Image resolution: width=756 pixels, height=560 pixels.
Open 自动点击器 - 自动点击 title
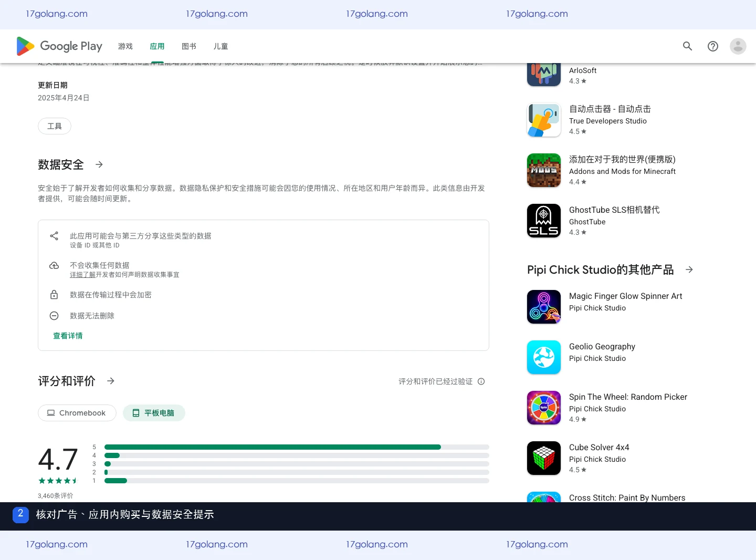tap(610, 109)
